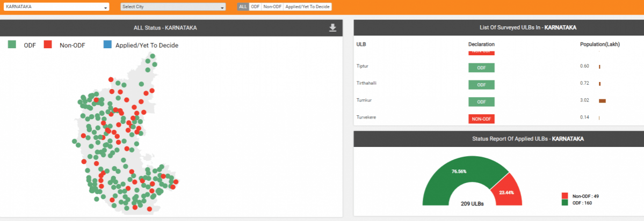
Task: Filter by Non-ODF in top bar
Action: pyautogui.click(x=272, y=7)
